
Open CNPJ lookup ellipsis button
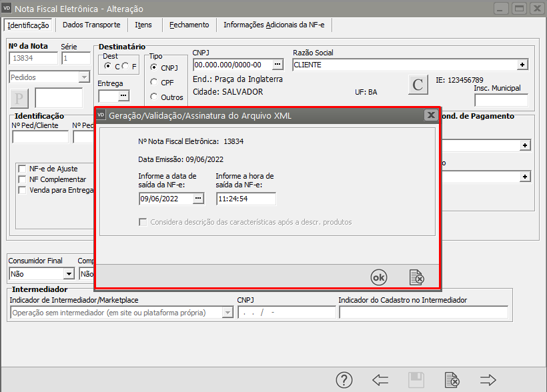[278, 65]
